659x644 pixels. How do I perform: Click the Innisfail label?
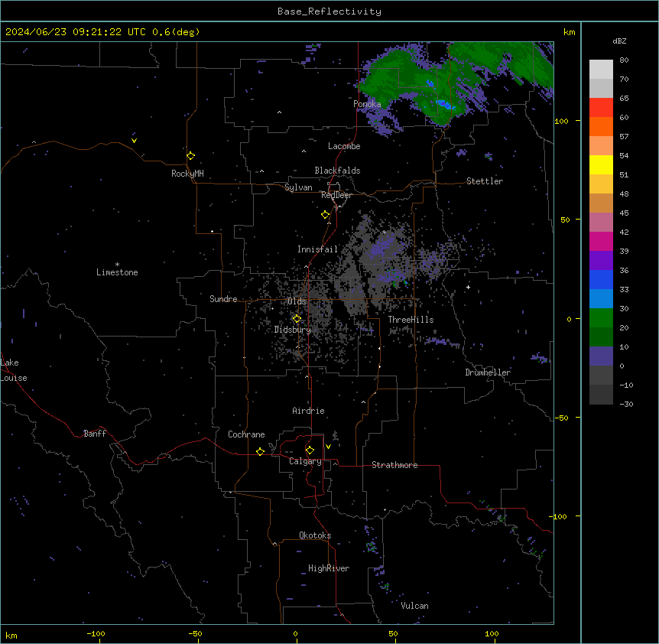[x=318, y=249]
